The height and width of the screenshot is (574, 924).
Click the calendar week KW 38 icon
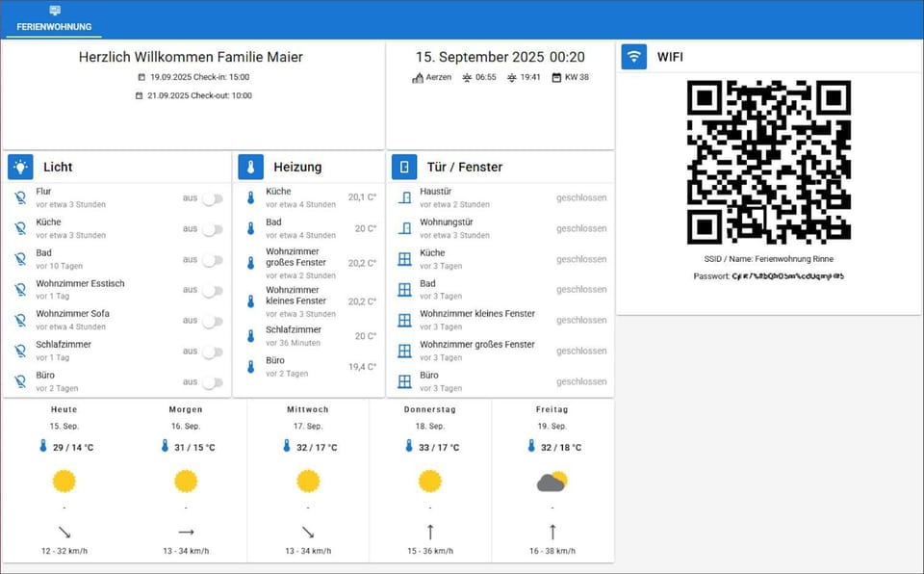[x=556, y=77]
